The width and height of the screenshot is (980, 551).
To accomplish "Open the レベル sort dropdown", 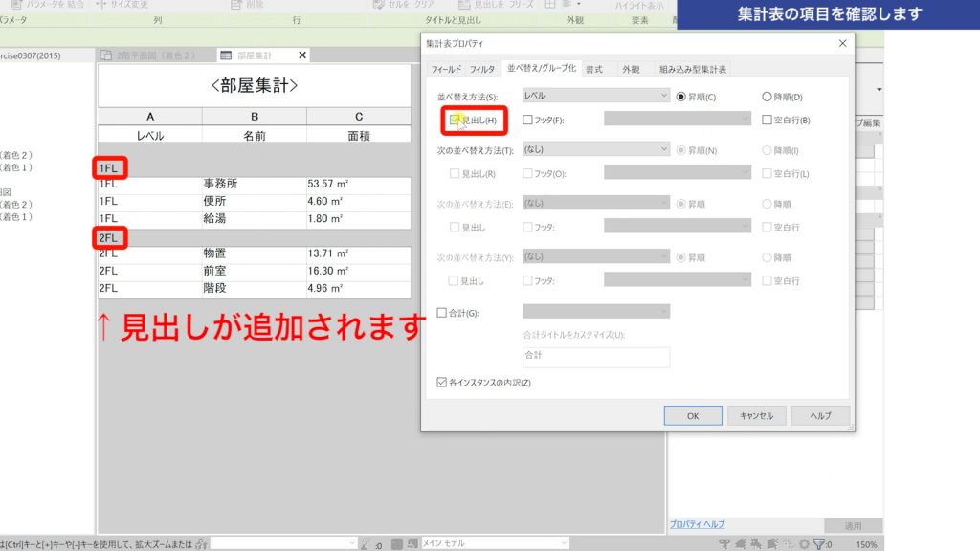I will [x=595, y=96].
